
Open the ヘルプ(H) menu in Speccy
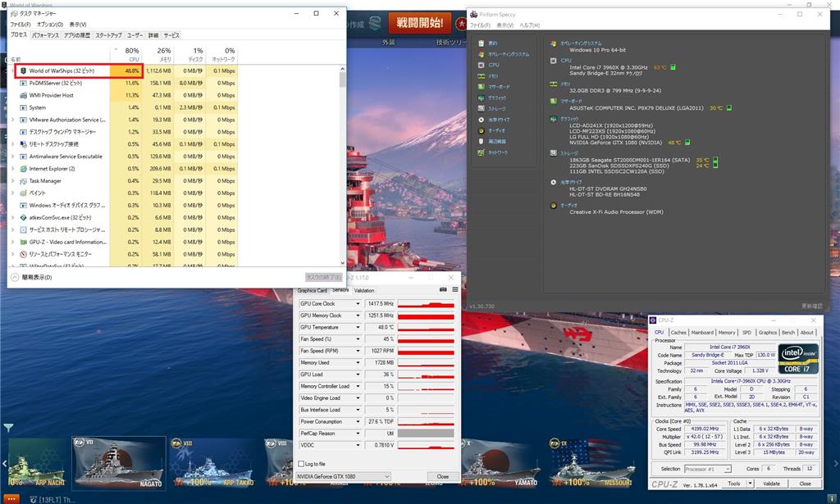click(x=529, y=25)
